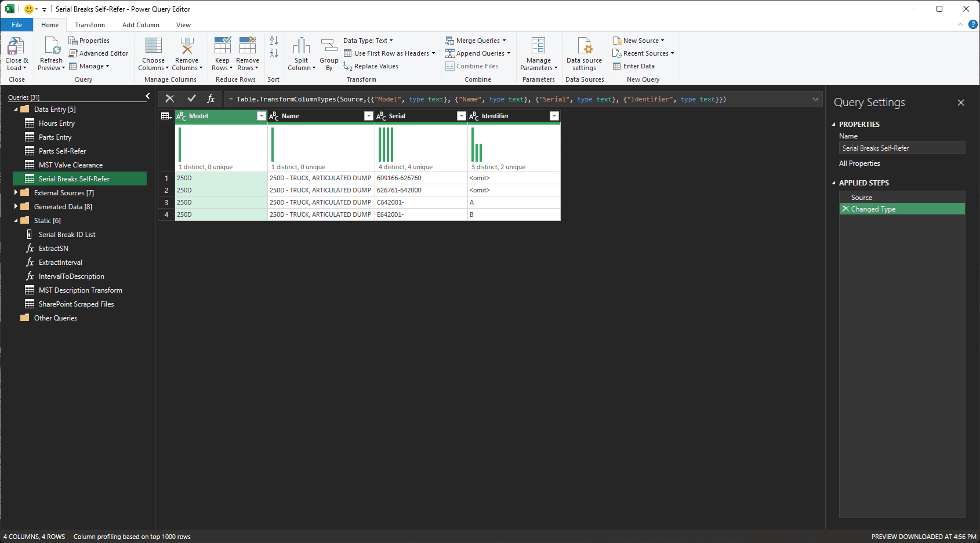Confirm formula with the checkmark icon
980x543 pixels.
(191, 99)
